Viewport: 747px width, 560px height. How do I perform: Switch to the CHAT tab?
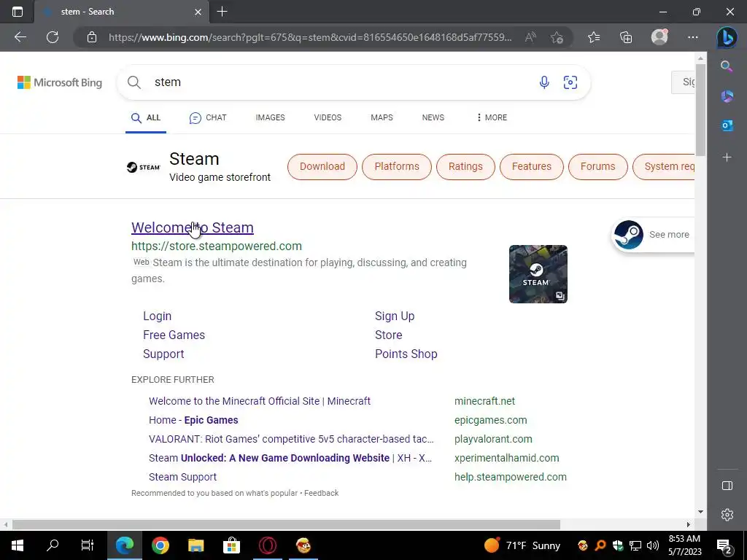click(208, 117)
